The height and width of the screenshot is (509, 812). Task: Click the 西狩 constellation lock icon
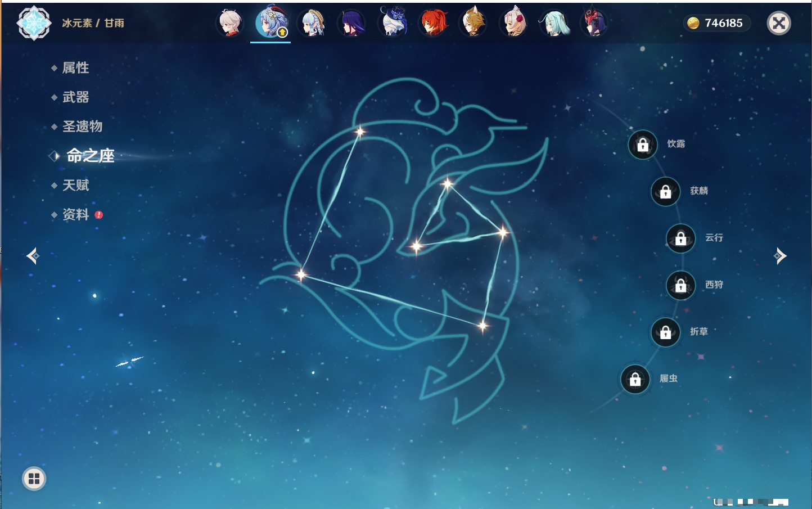pos(680,285)
